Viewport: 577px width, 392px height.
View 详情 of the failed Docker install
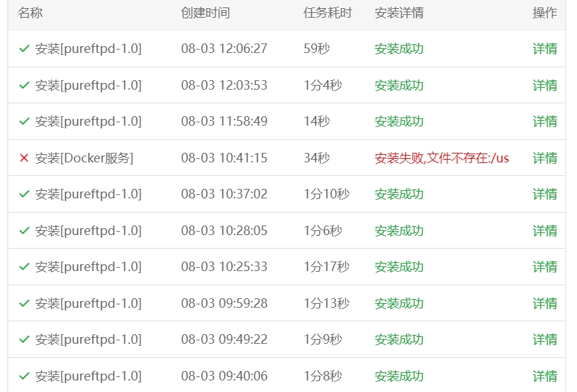[545, 158]
